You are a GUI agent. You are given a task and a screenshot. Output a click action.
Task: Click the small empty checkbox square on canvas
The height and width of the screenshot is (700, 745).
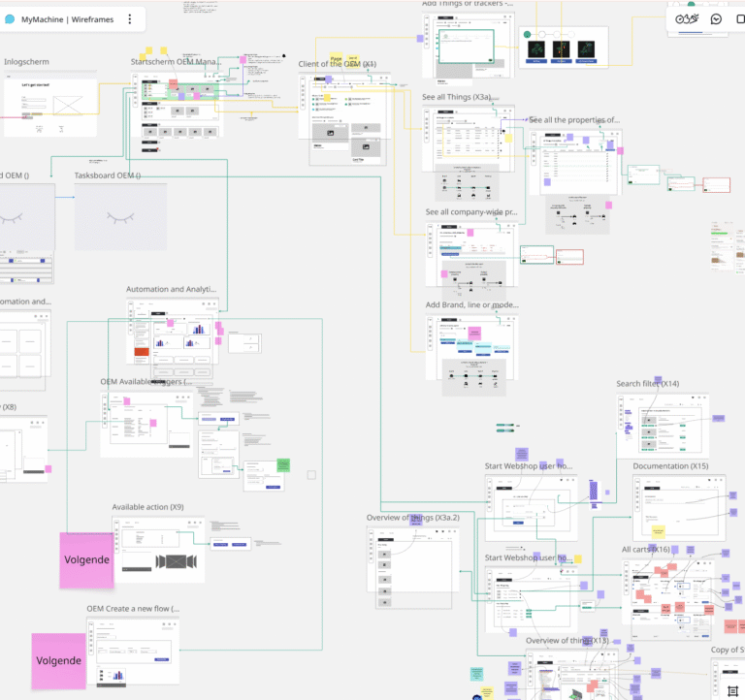pos(311,475)
